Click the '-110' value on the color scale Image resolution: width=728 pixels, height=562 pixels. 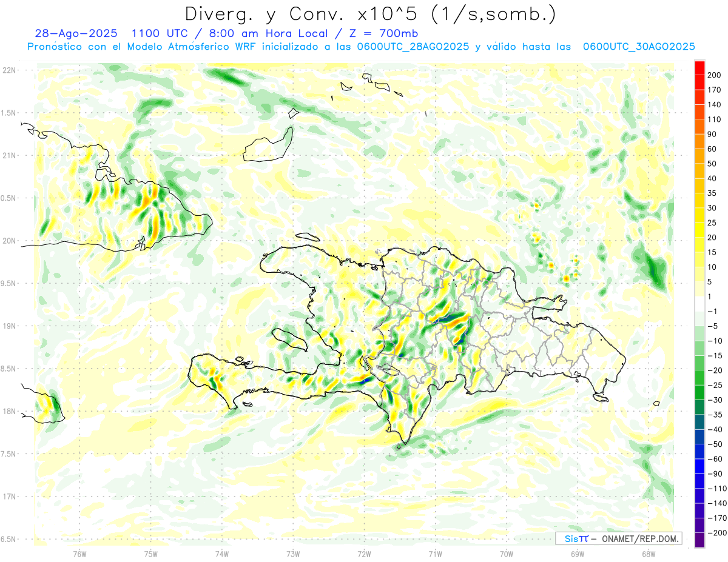point(717,489)
